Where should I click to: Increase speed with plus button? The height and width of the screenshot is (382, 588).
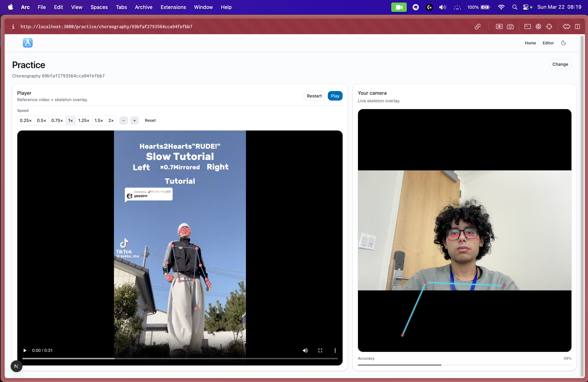click(x=134, y=121)
